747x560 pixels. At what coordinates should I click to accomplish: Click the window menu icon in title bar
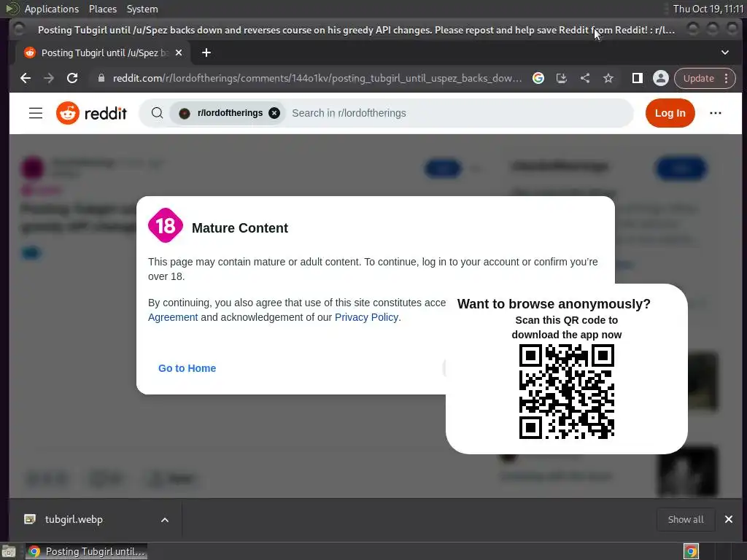tap(19, 29)
